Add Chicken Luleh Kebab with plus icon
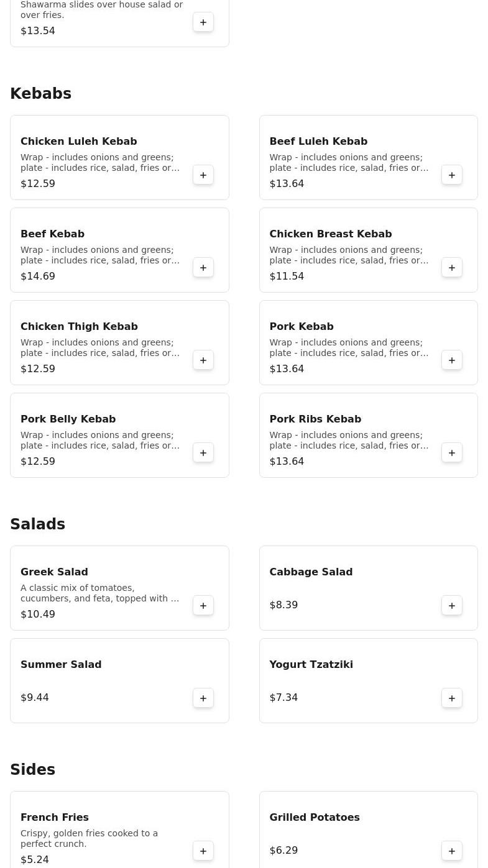Viewport: 488px width, 868px height. [203, 175]
